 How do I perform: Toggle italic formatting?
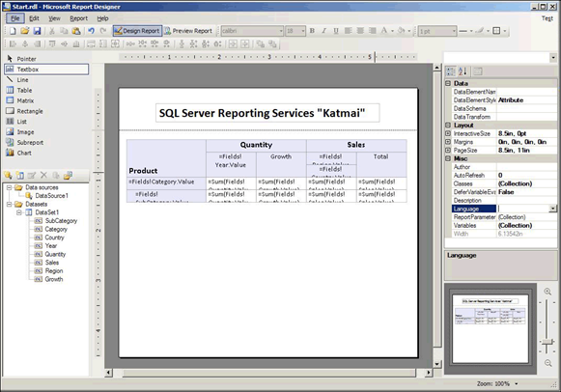tap(323, 31)
